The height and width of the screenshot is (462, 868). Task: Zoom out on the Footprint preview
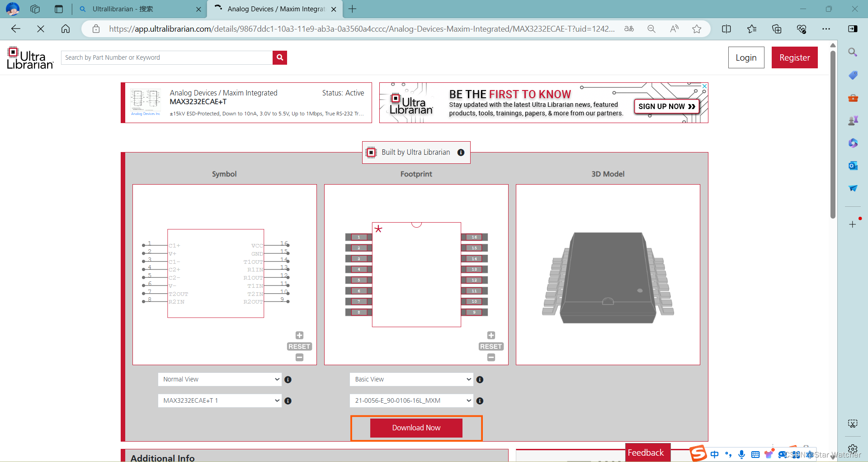491,357
